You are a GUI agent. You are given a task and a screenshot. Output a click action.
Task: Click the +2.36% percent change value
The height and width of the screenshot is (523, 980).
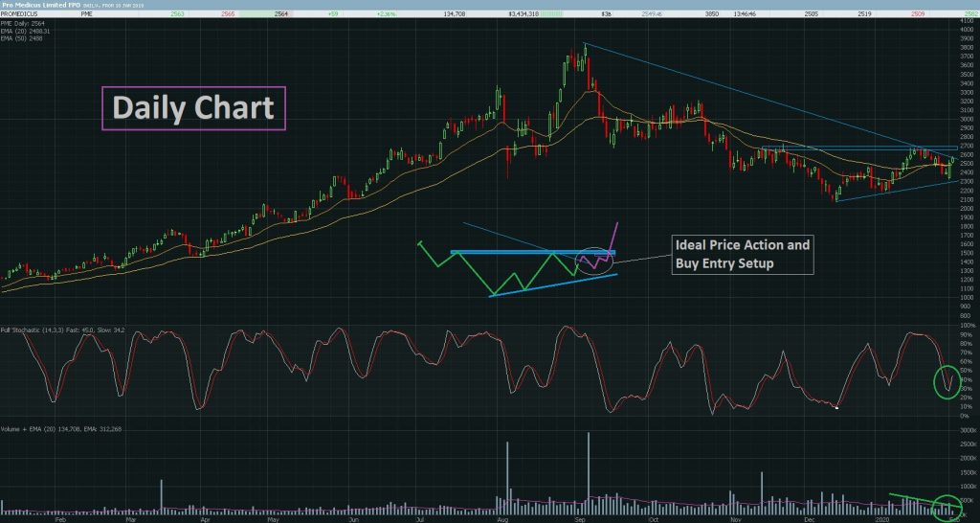pyautogui.click(x=388, y=13)
